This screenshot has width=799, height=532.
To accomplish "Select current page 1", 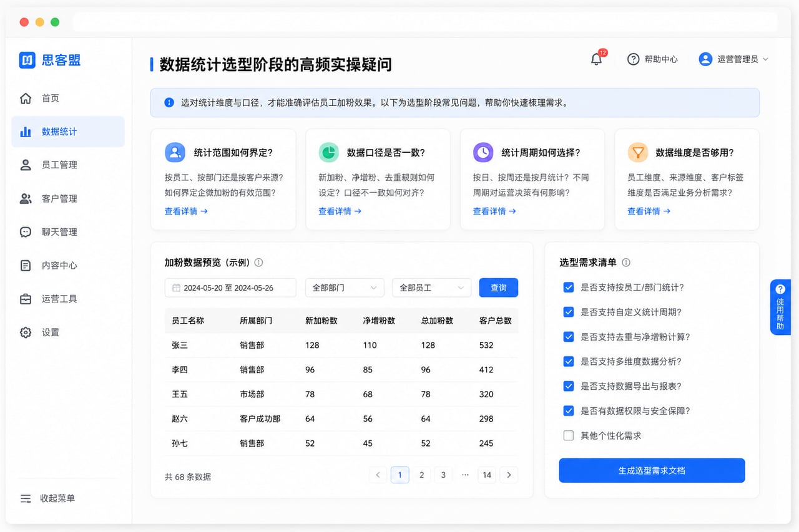I will pos(399,475).
